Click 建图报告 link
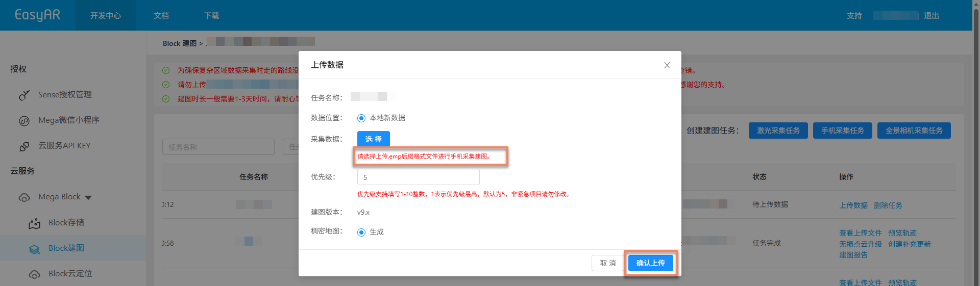 point(853,255)
